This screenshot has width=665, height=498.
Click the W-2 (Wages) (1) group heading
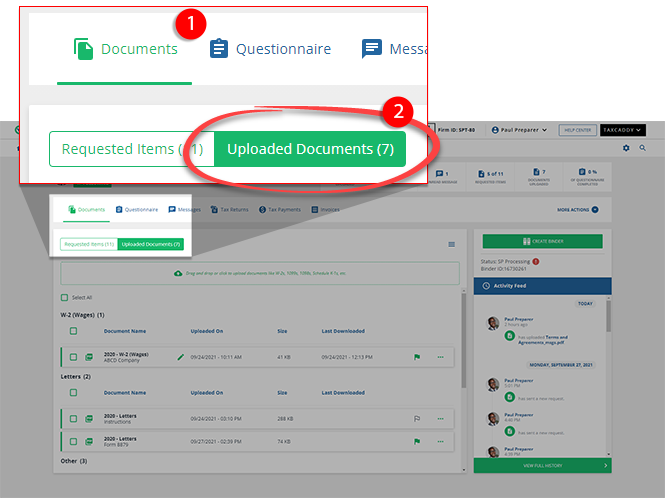[82, 315]
